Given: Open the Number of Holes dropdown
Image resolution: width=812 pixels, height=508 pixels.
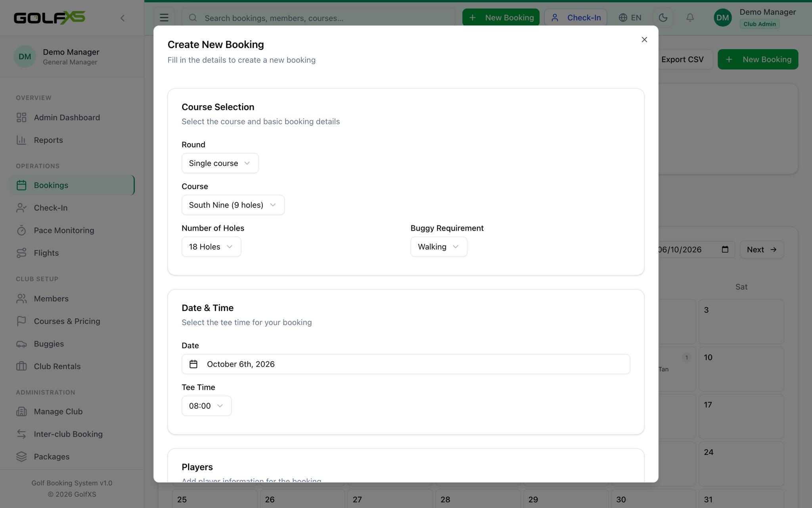Looking at the screenshot, I should 211,246.
